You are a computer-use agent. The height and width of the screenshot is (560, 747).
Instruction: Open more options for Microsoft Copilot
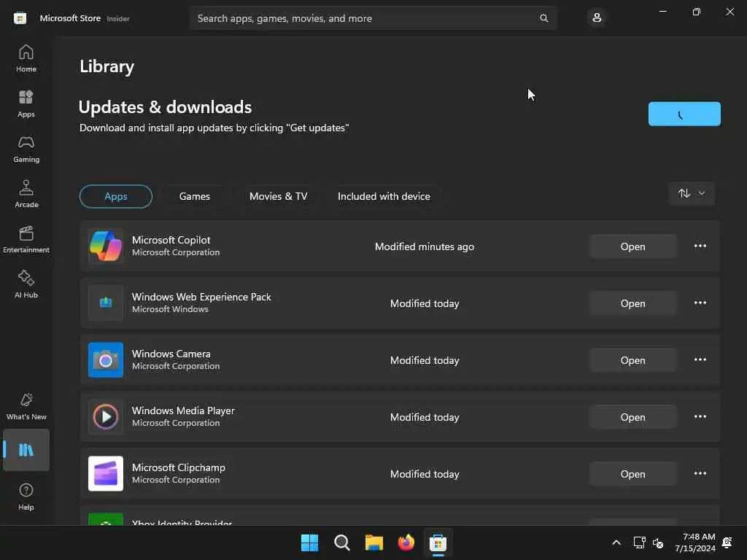(700, 246)
